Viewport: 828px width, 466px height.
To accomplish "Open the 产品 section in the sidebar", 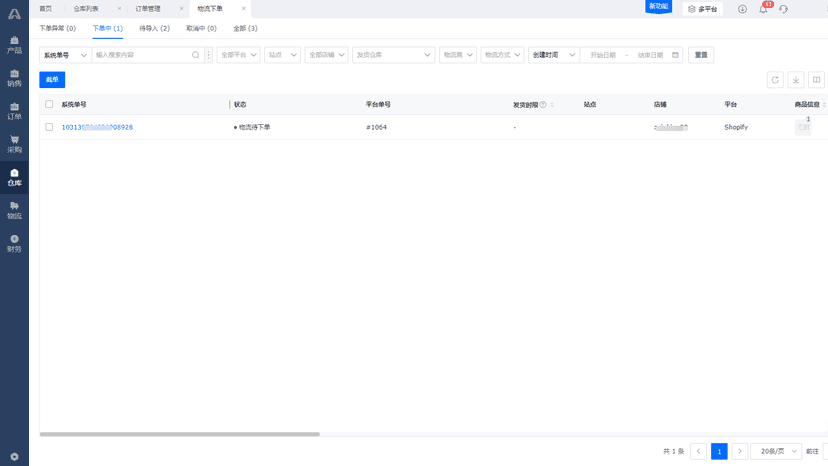I will coord(14,45).
